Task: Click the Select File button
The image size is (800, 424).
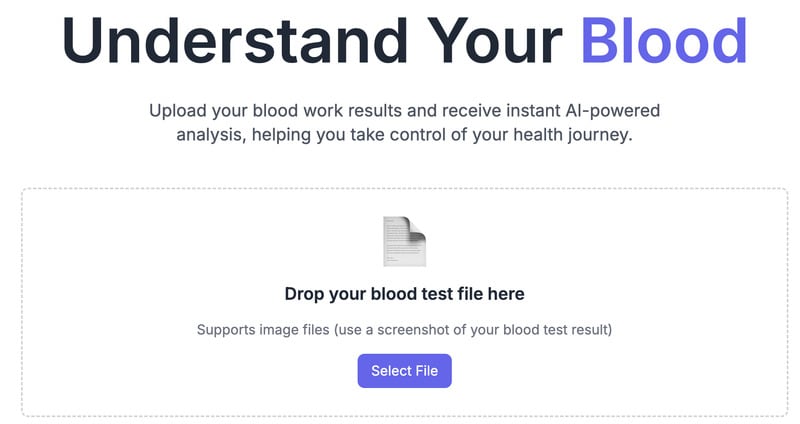Action: point(404,371)
